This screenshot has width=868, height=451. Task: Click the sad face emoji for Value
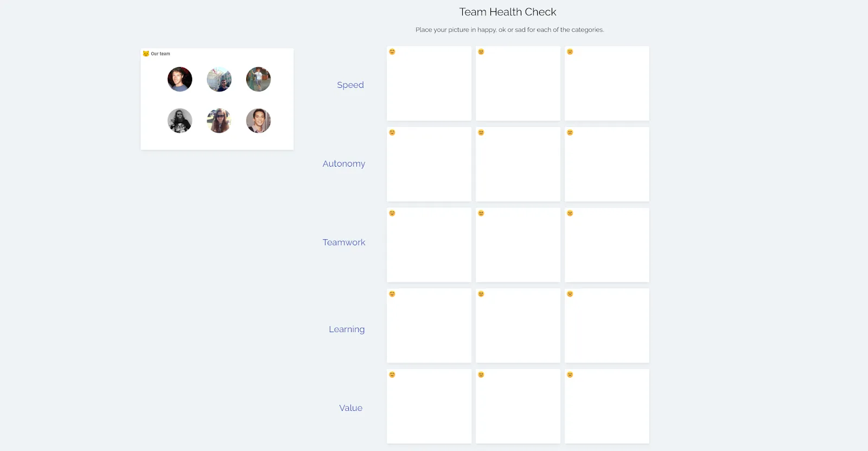[570, 374]
